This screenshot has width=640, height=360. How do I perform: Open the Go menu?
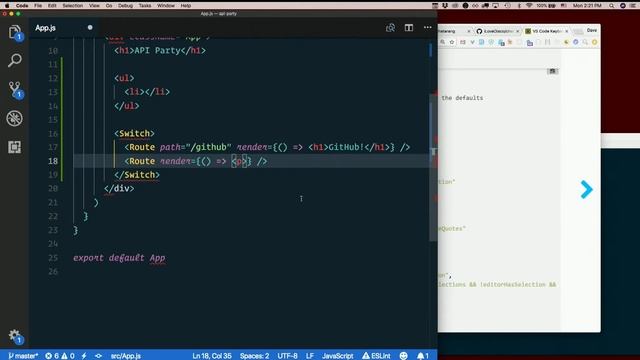[109, 6]
